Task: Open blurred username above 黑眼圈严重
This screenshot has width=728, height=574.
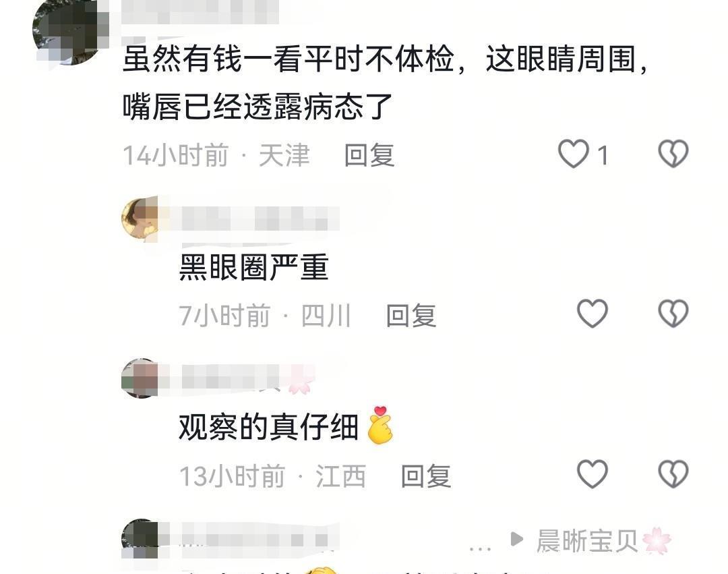Action: [x=260, y=219]
